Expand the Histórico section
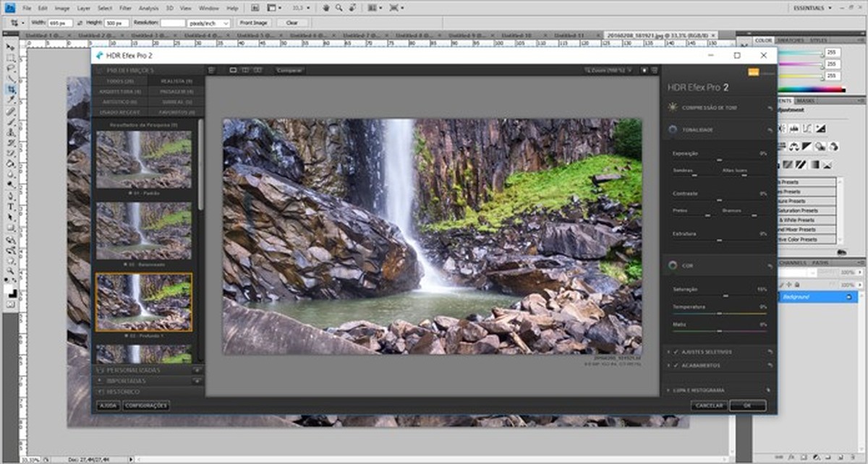This screenshot has width=868, height=464. (x=147, y=391)
